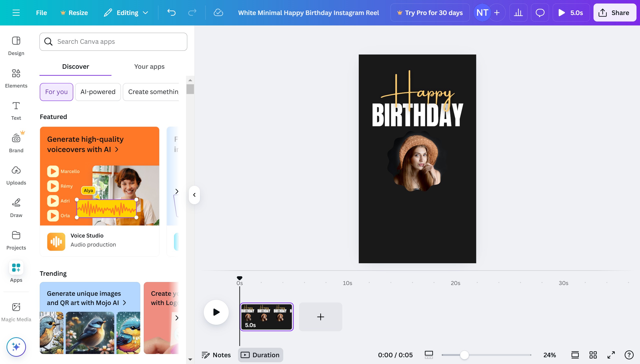Switch to grid view icon
The width and height of the screenshot is (640, 364).
tap(593, 355)
